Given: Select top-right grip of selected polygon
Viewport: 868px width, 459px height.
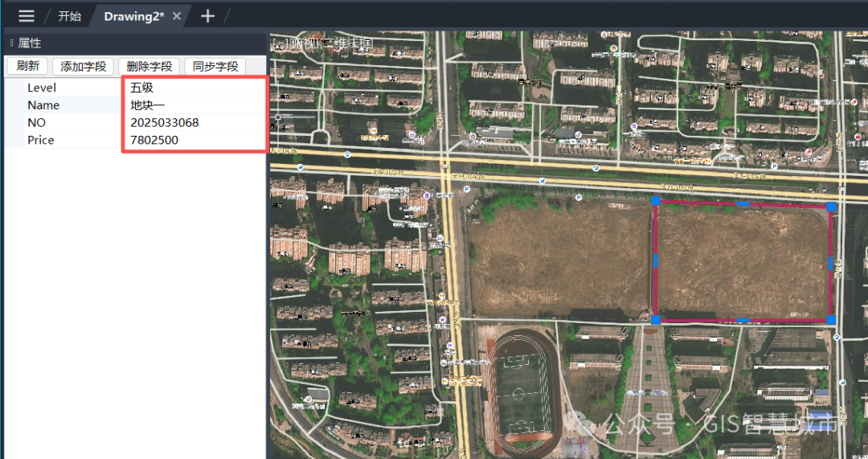Looking at the screenshot, I should pyautogui.click(x=831, y=207).
